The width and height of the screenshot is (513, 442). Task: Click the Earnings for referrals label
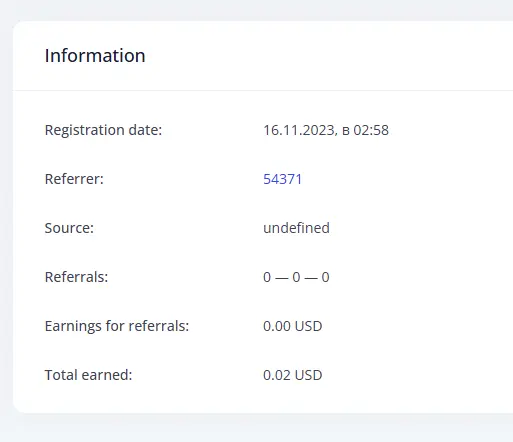click(x=117, y=326)
